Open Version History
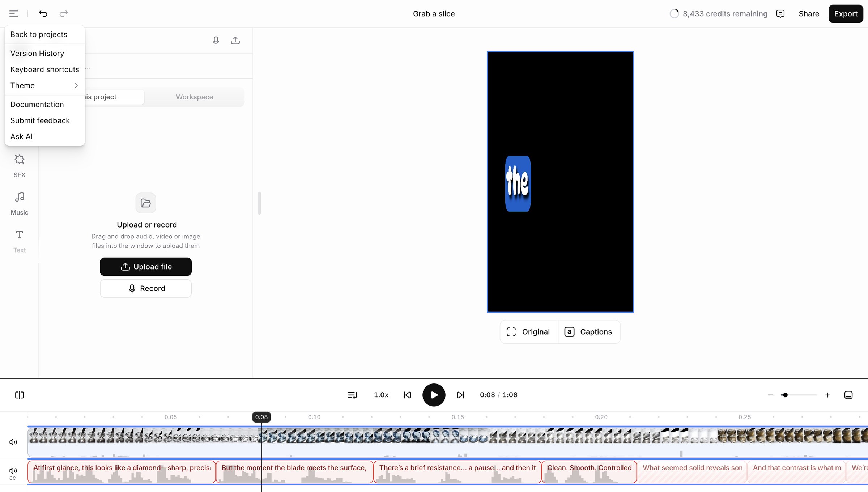868x492 pixels. click(x=44, y=53)
